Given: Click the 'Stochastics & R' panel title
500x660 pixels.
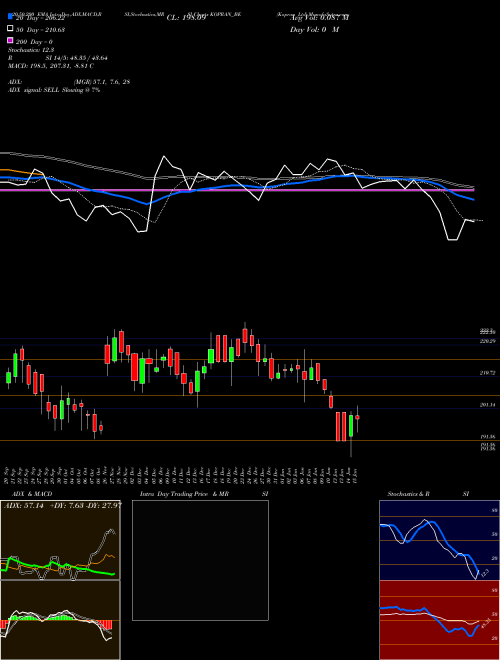Looking at the screenshot, I should (408, 494).
